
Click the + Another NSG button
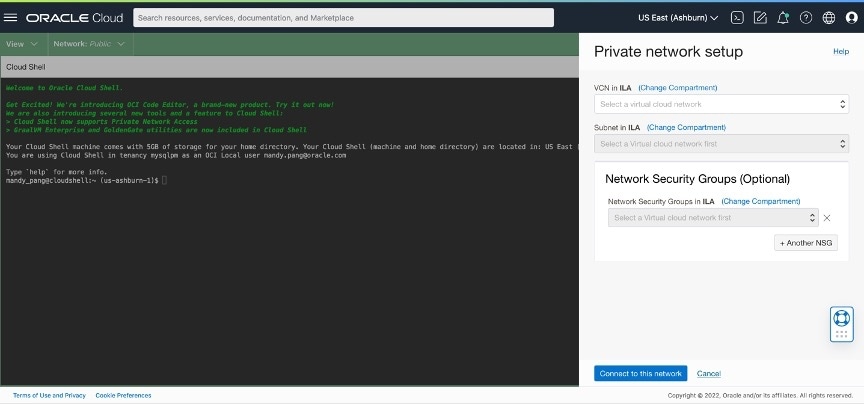806,243
